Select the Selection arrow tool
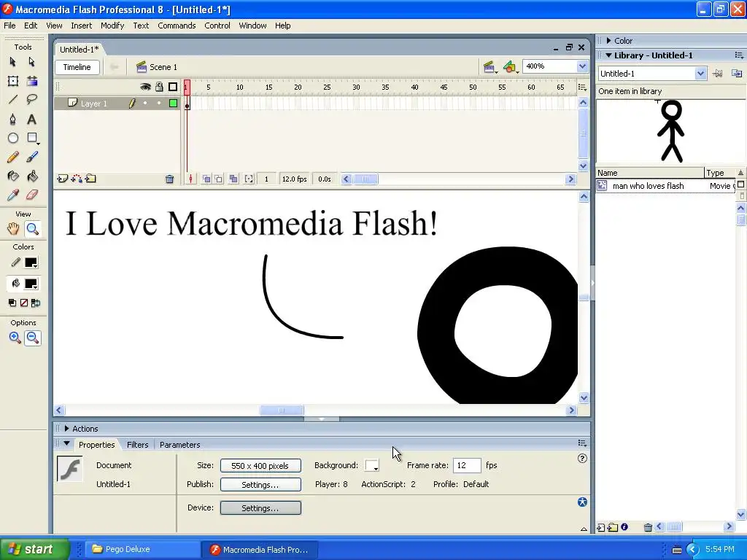 (x=13, y=62)
